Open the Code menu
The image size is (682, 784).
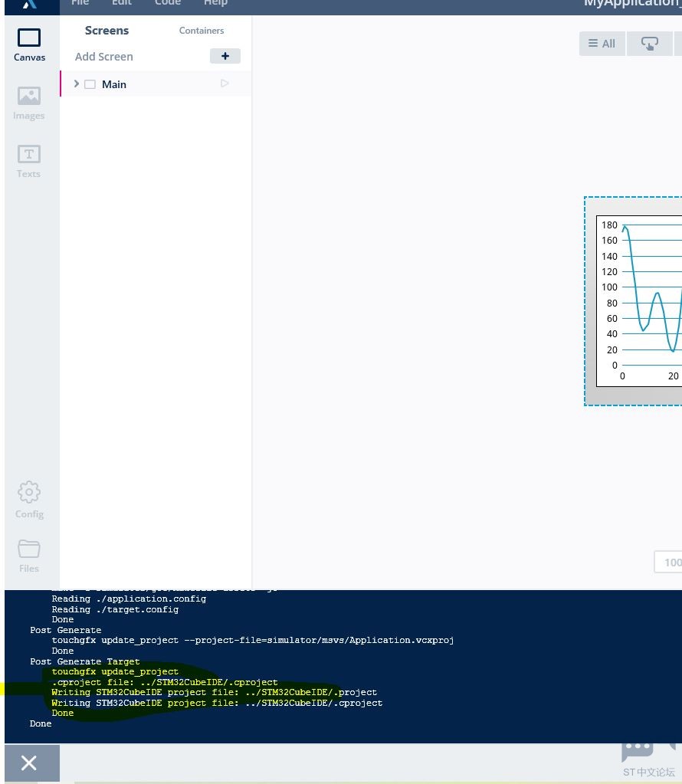point(168,3)
